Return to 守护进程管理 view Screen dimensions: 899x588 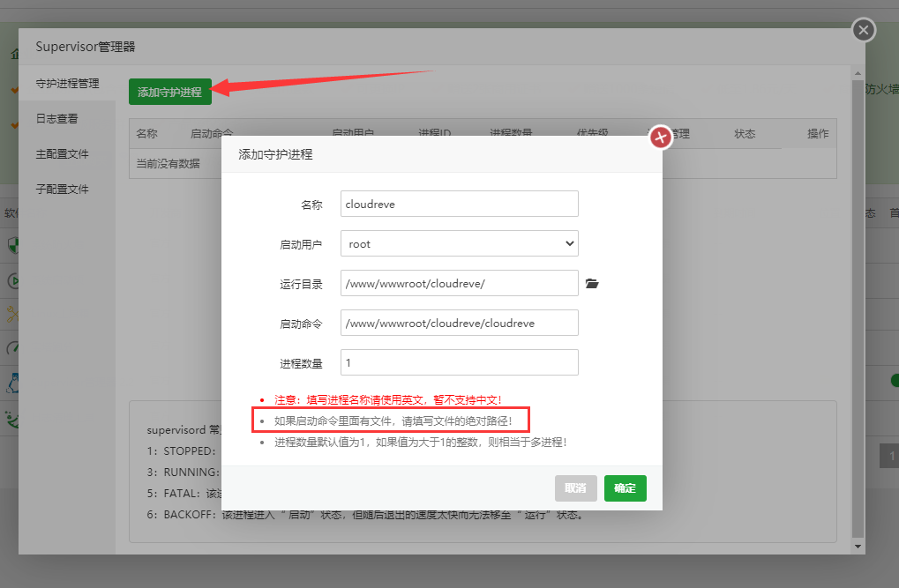click(66, 84)
